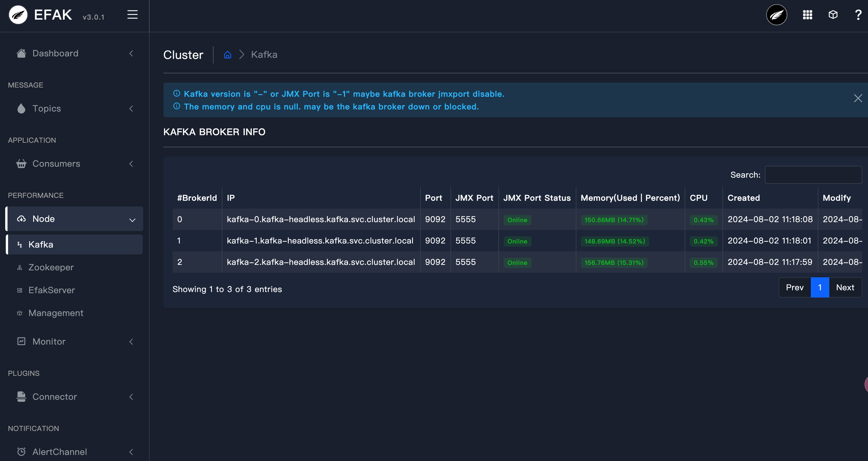Click the Connector plug icon
This screenshot has width=868, height=461.
tap(21, 397)
